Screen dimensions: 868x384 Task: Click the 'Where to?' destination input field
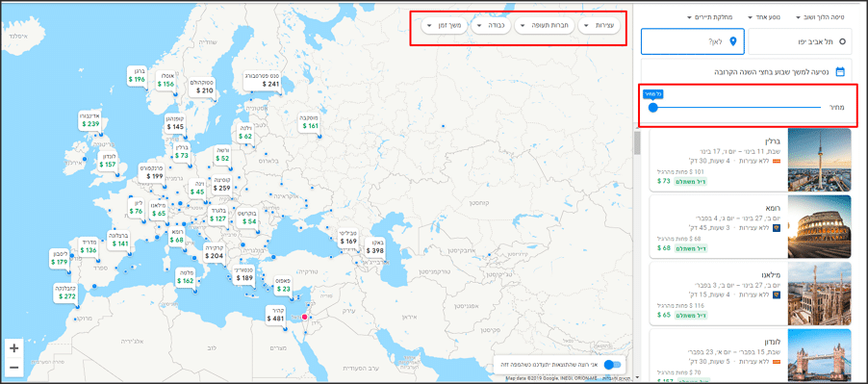pyautogui.click(x=693, y=41)
